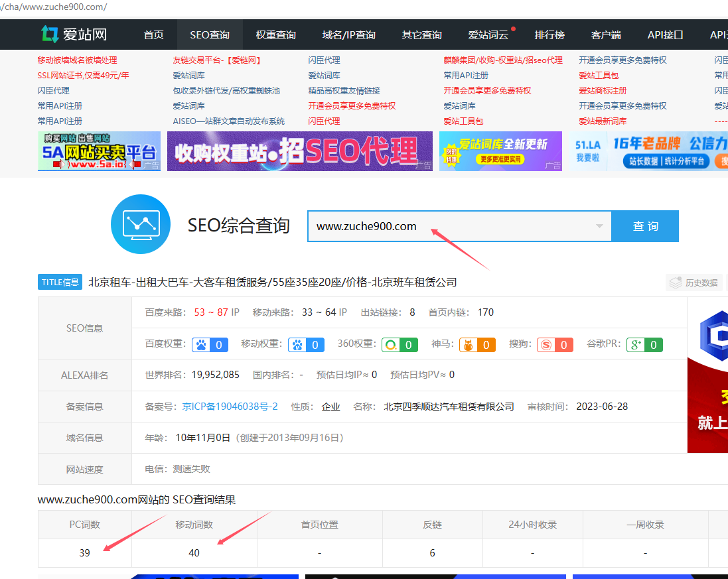This screenshot has height=579, width=728.
Task: Click the 搜狗 red badge
Action: [555, 345]
